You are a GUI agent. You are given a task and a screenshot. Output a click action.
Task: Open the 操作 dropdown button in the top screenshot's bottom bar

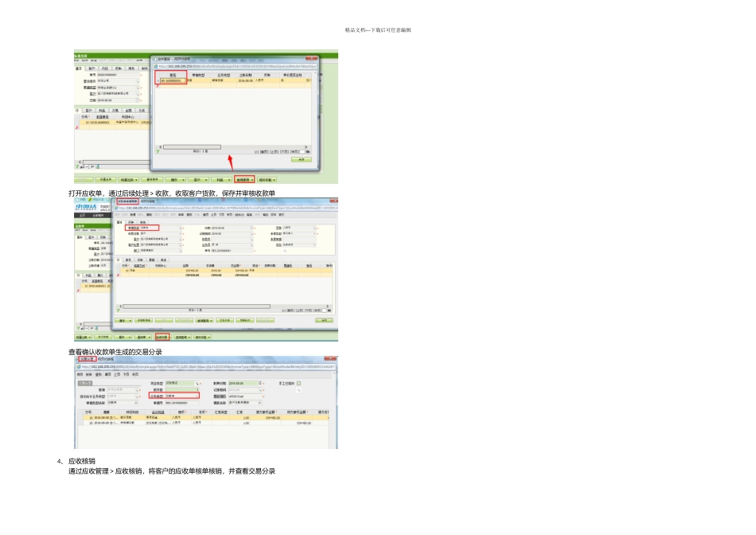point(176,179)
